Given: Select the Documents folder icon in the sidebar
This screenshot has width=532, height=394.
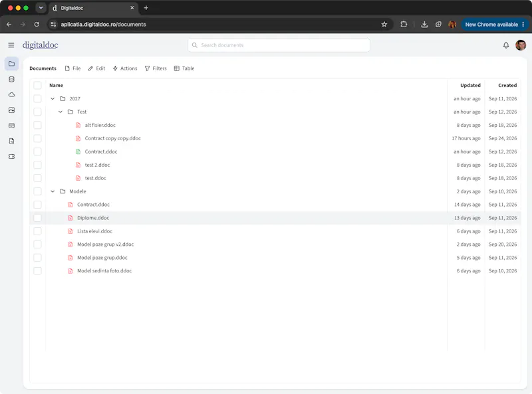Looking at the screenshot, I should click(11, 64).
